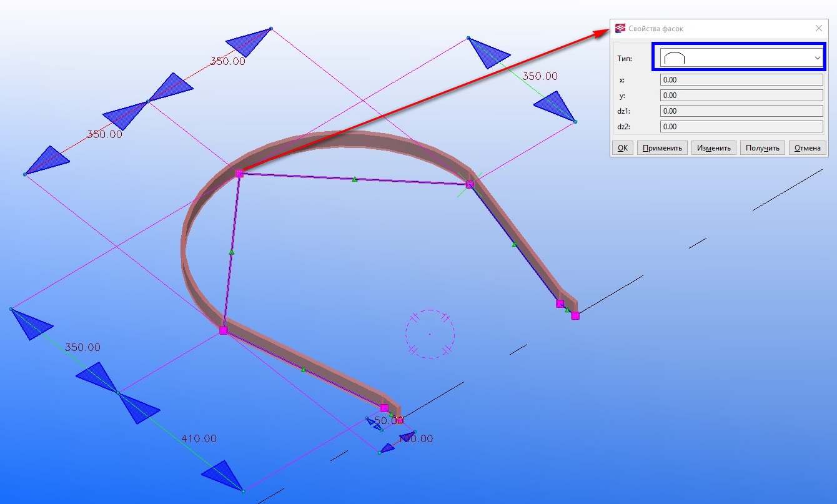Click the y value input field

(x=741, y=96)
